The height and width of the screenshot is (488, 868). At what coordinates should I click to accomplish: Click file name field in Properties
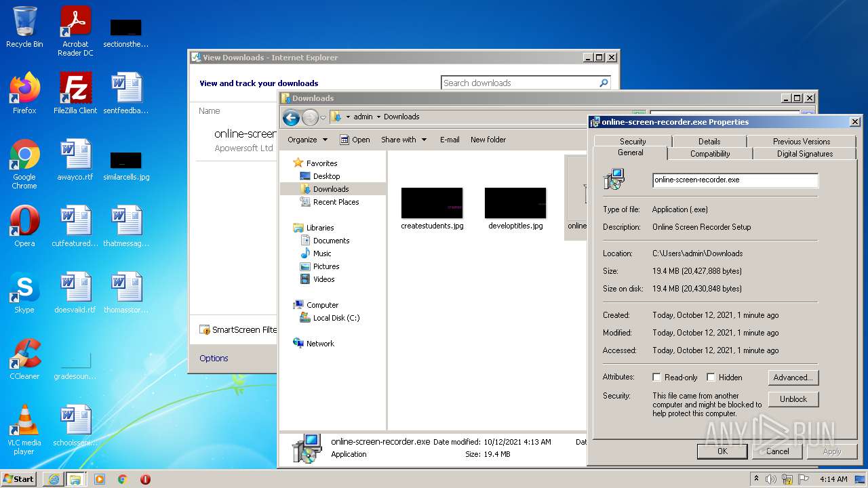click(x=735, y=180)
